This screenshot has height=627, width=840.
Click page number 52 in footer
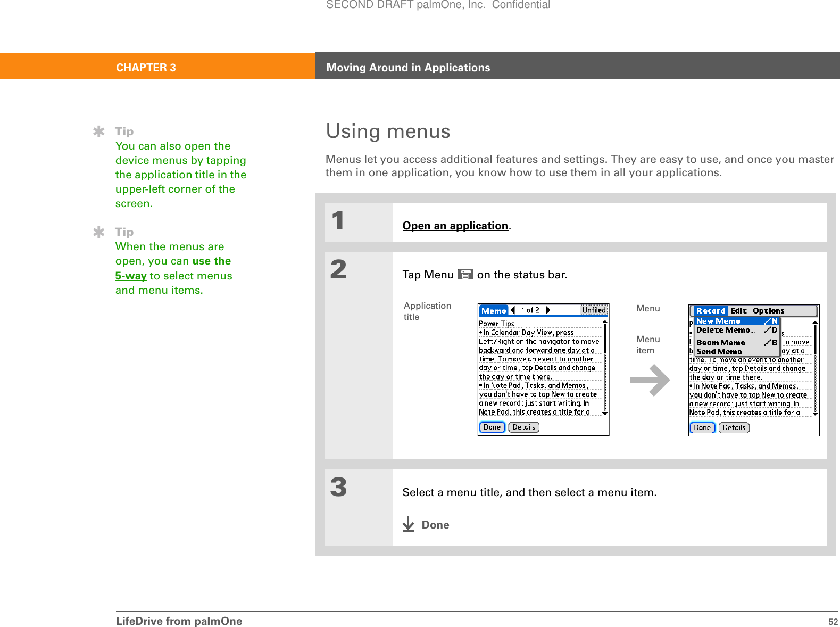[x=833, y=622]
